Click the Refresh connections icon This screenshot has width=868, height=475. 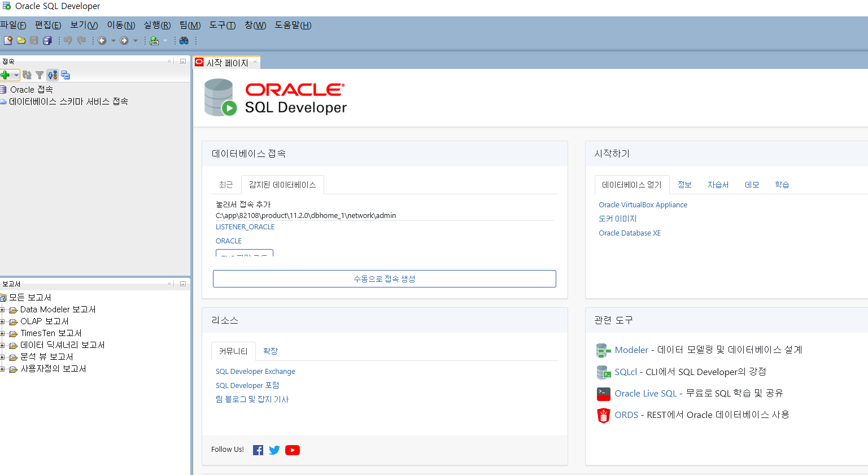27,75
